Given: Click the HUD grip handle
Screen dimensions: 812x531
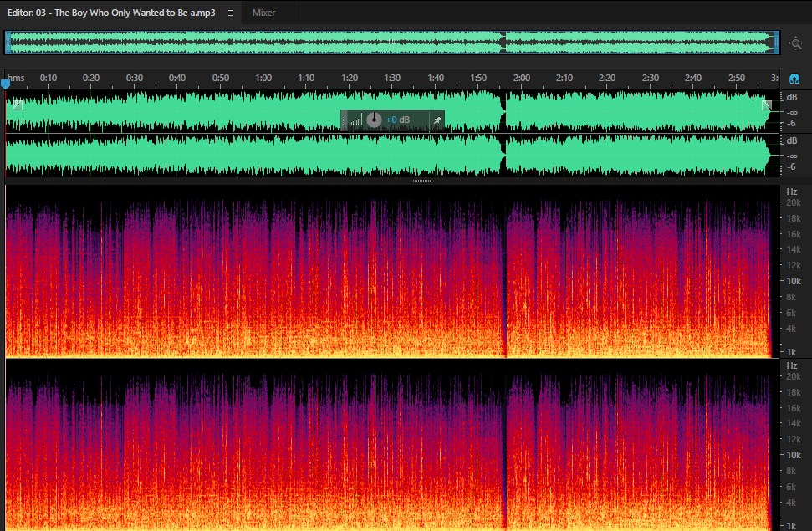Looking at the screenshot, I should (x=344, y=120).
